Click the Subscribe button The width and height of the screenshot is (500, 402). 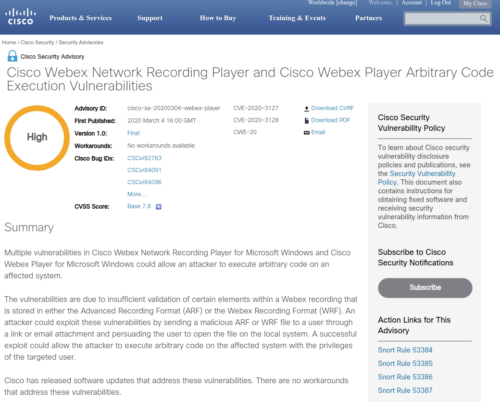click(x=425, y=288)
